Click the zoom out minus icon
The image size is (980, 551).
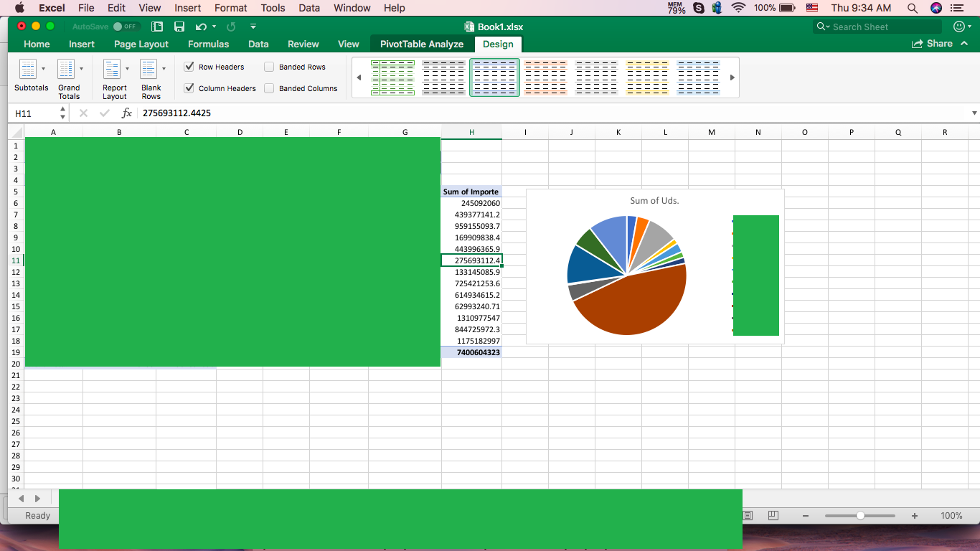[806, 516]
